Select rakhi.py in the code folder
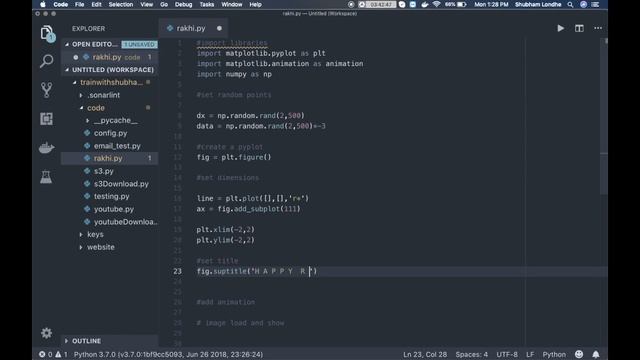 point(108,158)
